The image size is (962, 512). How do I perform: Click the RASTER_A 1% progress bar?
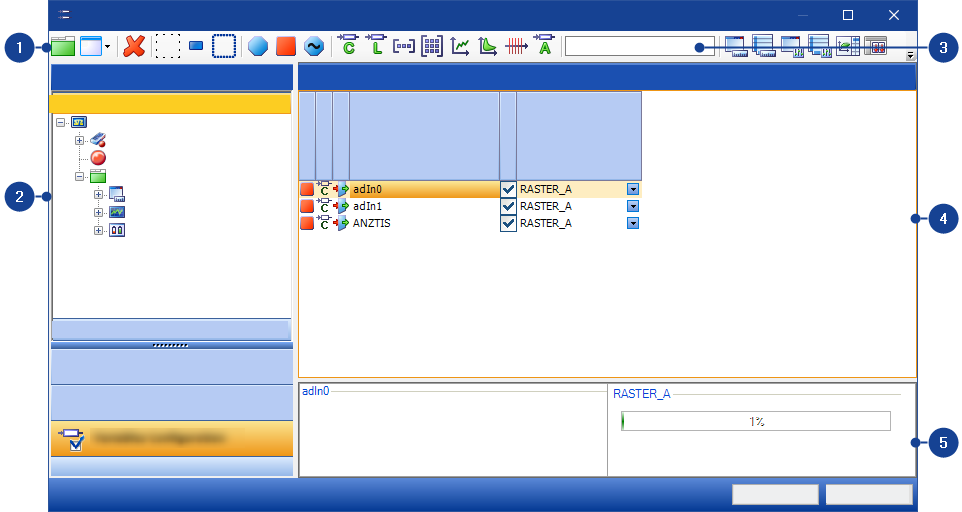click(x=755, y=422)
